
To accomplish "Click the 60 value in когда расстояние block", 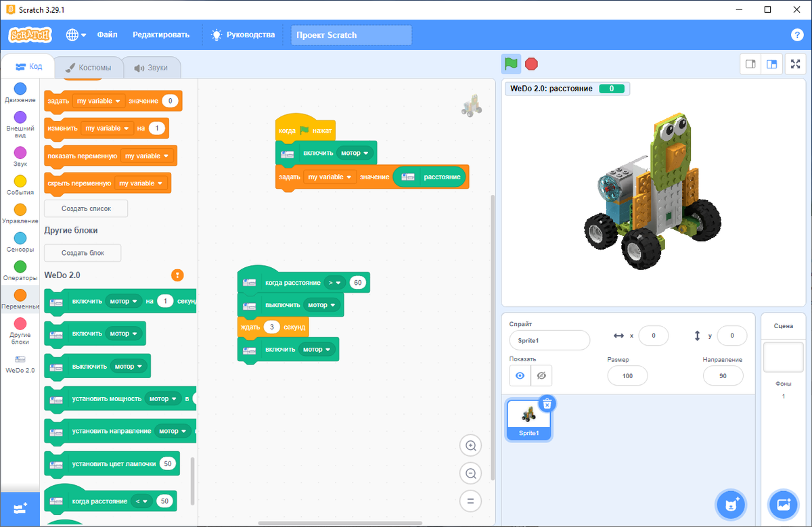I will (358, 282).
